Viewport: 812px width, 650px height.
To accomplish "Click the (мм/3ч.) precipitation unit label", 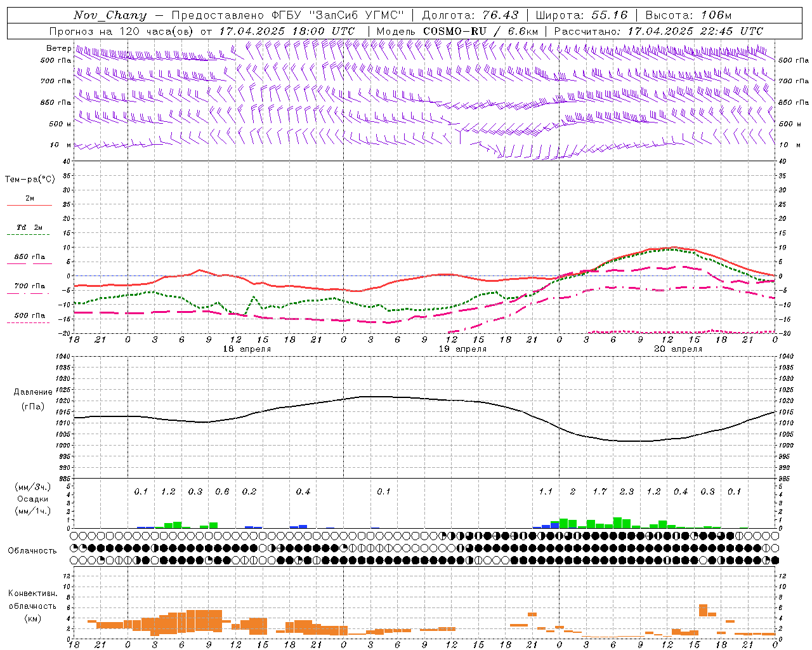I will pyautogui.click(x=32, y=487).
